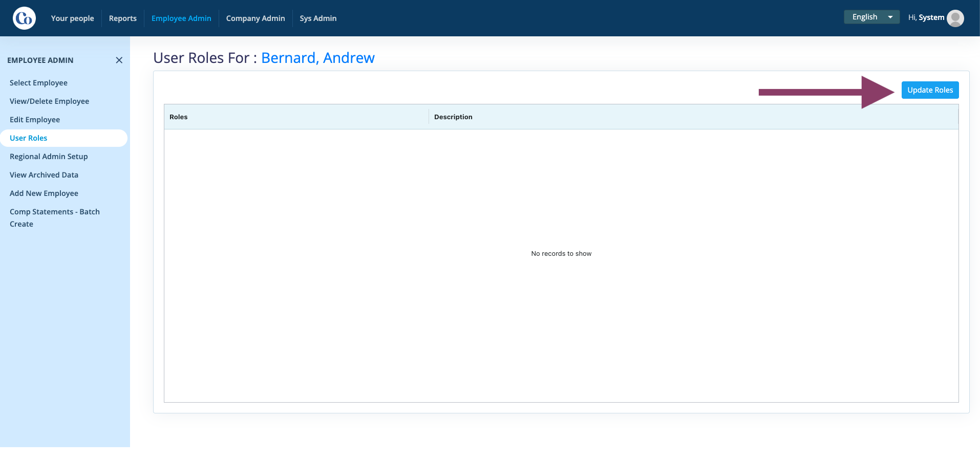
Task: Open the Reports menu
Action: coord(123,18)
